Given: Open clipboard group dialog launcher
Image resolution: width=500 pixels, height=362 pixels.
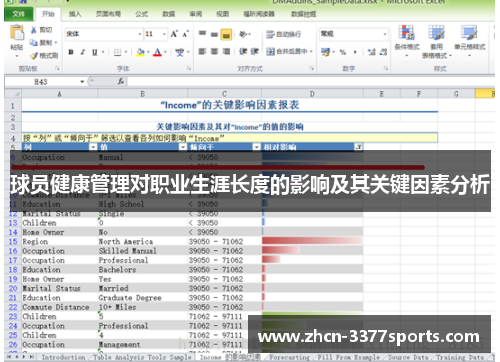Looking at the screenshot, I should tap(57, 68).
